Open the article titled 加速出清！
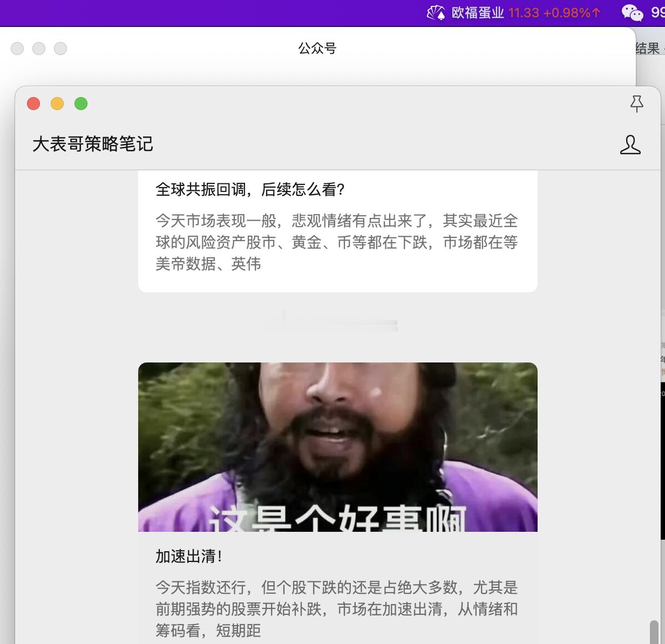 click(x=189, y=556)
